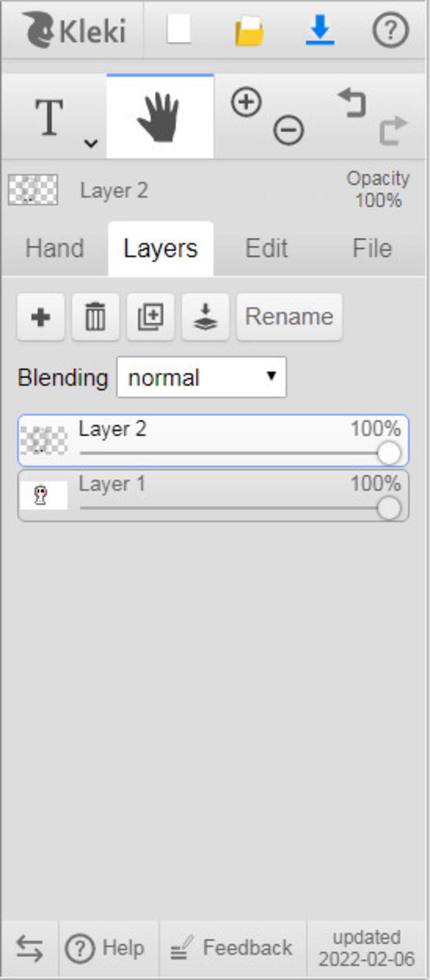Merge layer down with below

coord(205,317)
